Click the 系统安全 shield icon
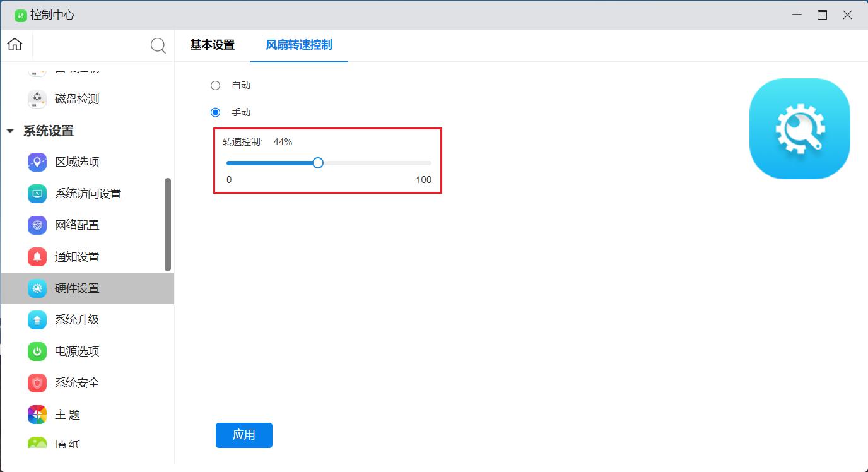868x472 pixels. pyautogui.click(x=37, y=383)
